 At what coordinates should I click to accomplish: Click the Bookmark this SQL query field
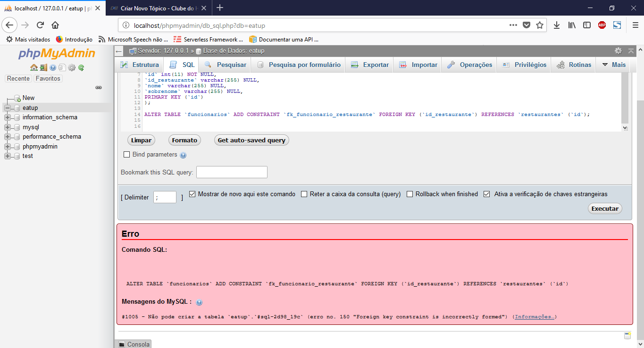232,172
